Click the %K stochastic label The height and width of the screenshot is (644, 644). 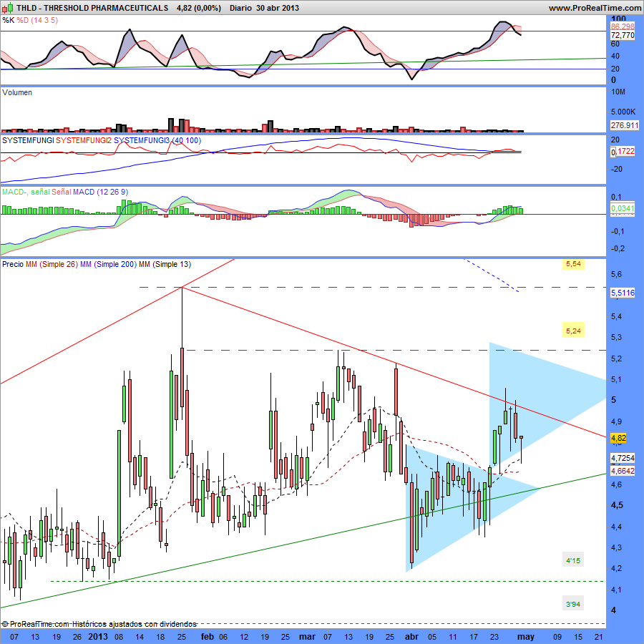pyautogui.click(x=8, y=20)
